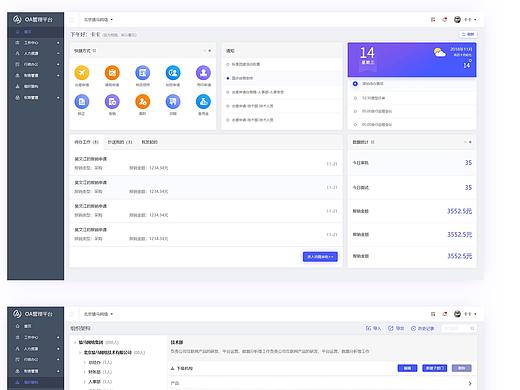
Task: Open the data statistics panel dropdown arrow
Action: point(470,142)
